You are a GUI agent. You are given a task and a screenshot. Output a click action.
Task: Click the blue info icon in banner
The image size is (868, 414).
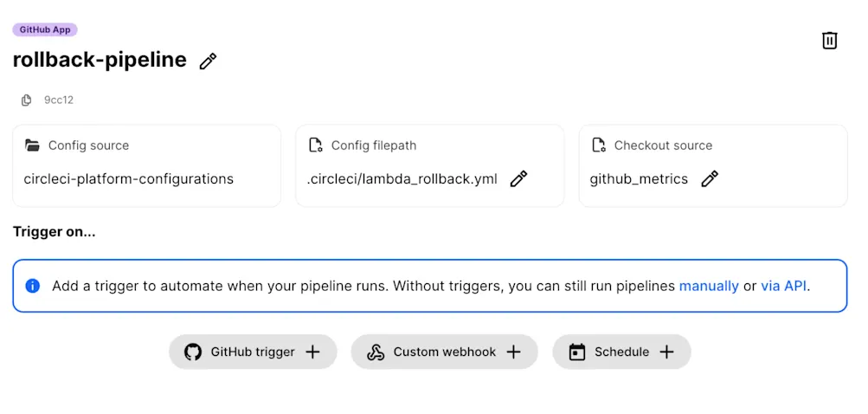[33, 286]
